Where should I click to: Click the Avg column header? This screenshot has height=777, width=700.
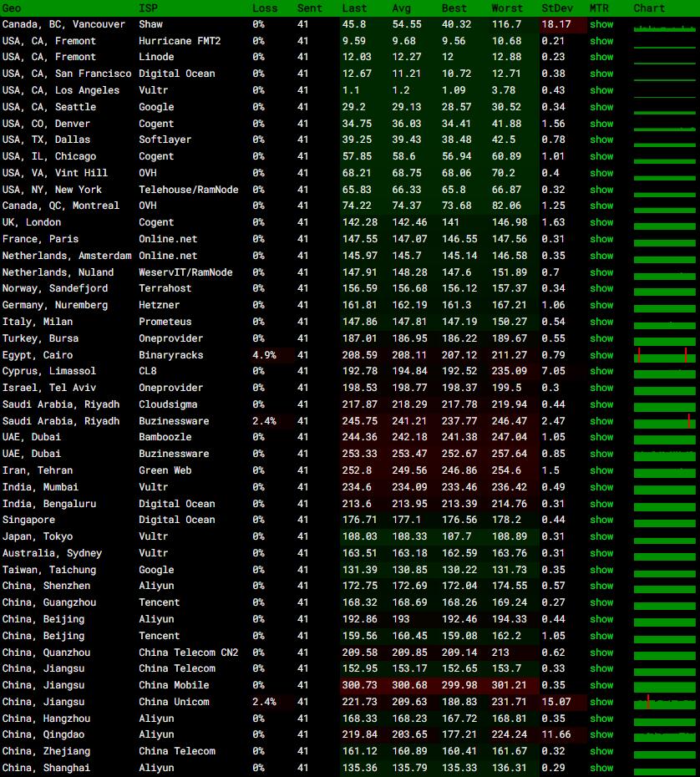click(401, 8)
